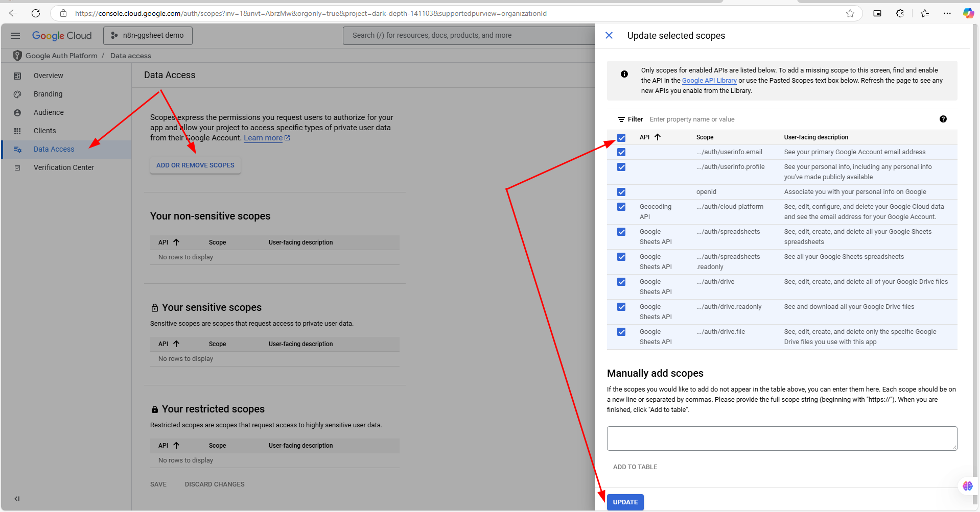Click the Scope column header in update panel
This screenshot has height=512, width=980.
point(705,137)
